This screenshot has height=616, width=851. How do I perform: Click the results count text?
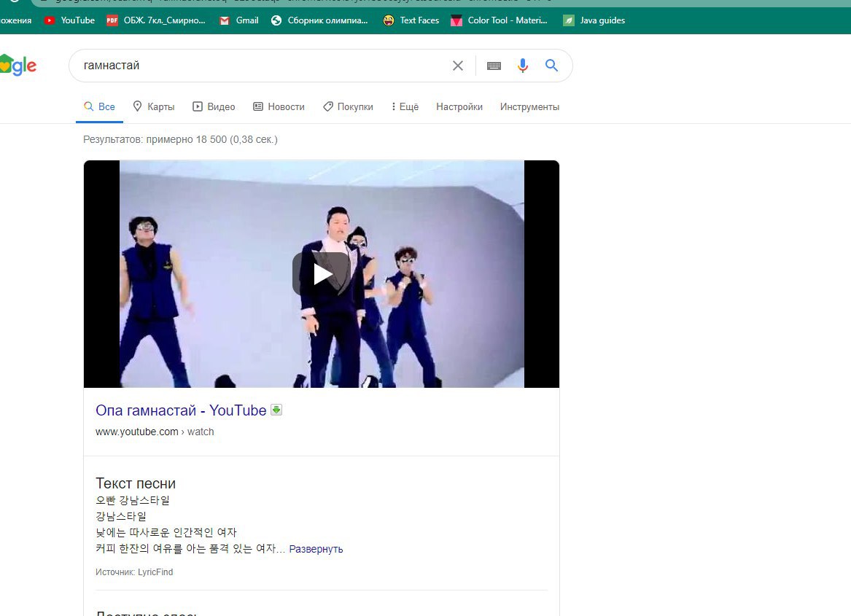180,139
